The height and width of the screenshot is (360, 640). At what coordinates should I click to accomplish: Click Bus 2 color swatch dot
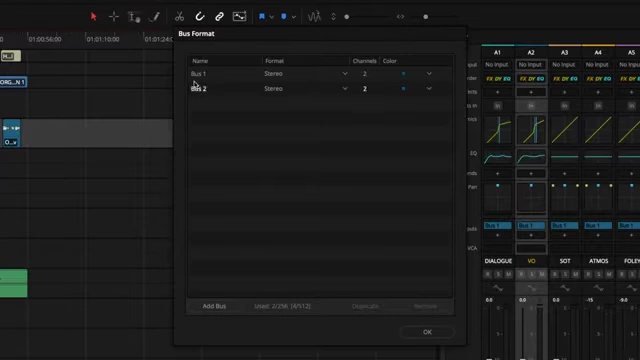click(x=403, y=89)
